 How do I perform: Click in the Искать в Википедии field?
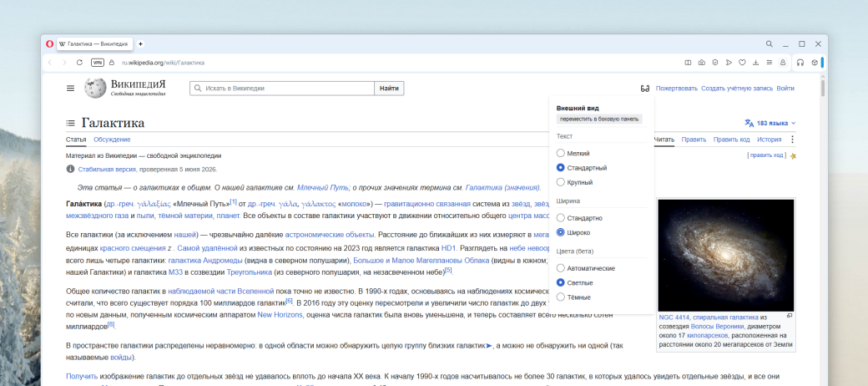(x=282, y=89)
